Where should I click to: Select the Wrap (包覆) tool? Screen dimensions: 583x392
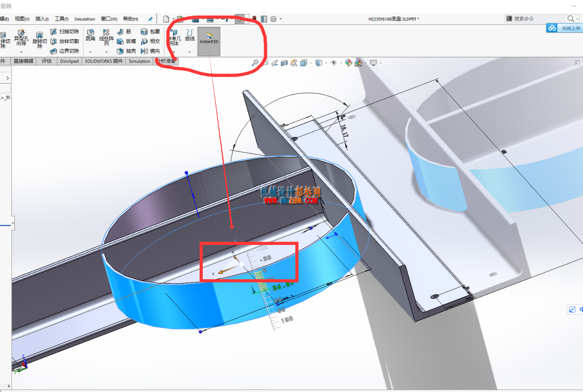click(150, 32)
